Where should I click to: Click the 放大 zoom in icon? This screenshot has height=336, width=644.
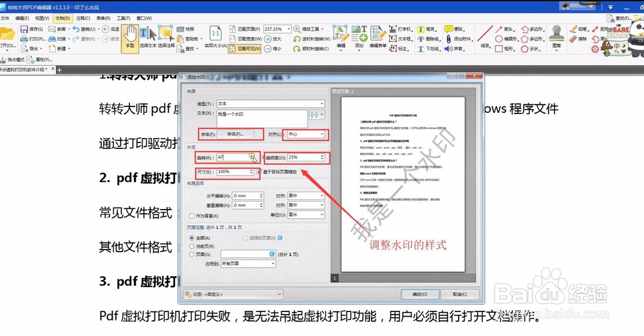pyautogui.click(x=268, y=39)
